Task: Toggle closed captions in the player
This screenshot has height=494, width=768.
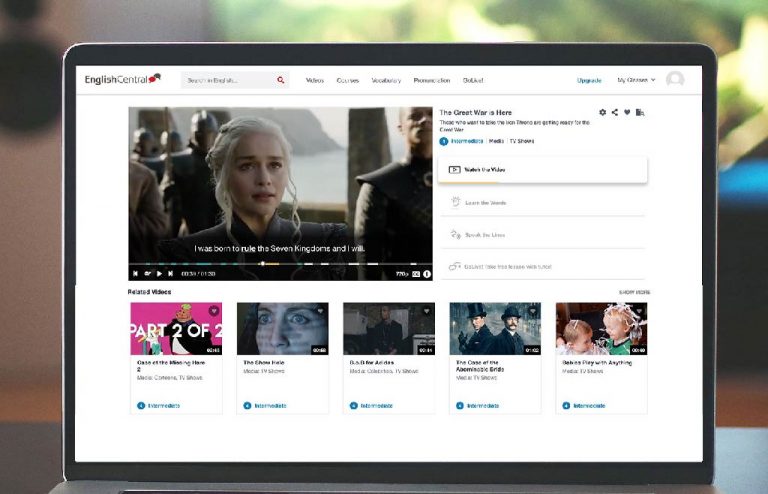Action: point(416,274)
